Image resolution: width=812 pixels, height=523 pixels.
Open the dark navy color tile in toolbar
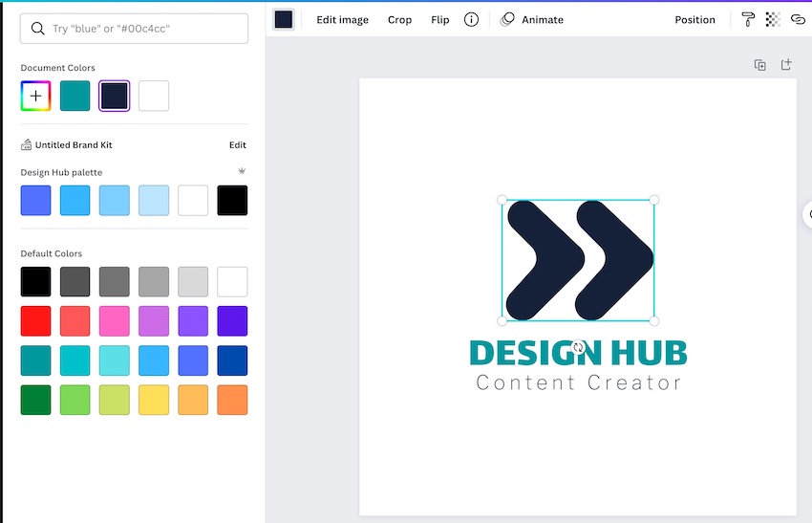[x=284, y=20]
